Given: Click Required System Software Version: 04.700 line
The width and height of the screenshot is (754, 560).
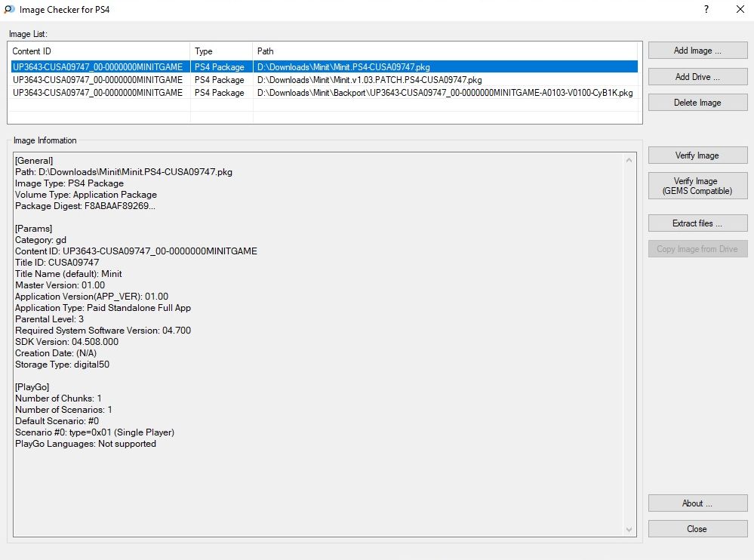Looking at the screenshot, I should pyautogui.click(x=103, y=331).
